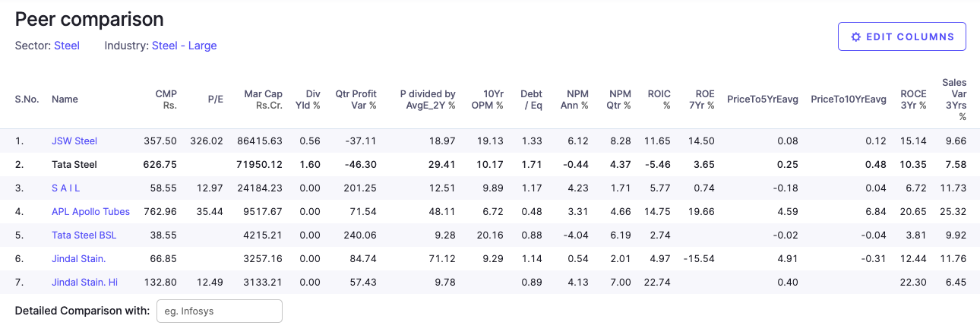Sort table by CMP Rs. header
Viewport: 980px width, 335px height.
[x=166, y=100]
